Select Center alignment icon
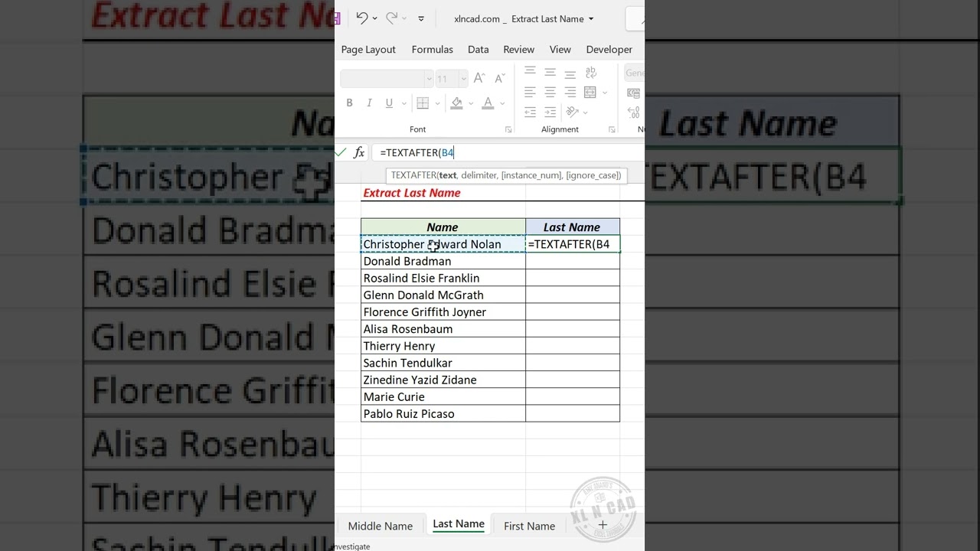This screenshot has width=980, height=551. tap(550, 92)
